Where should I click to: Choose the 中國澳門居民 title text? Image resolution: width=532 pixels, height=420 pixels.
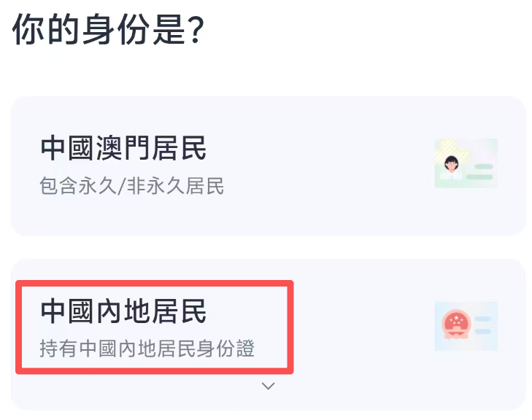pyautogui.click(x=124, y=149)
